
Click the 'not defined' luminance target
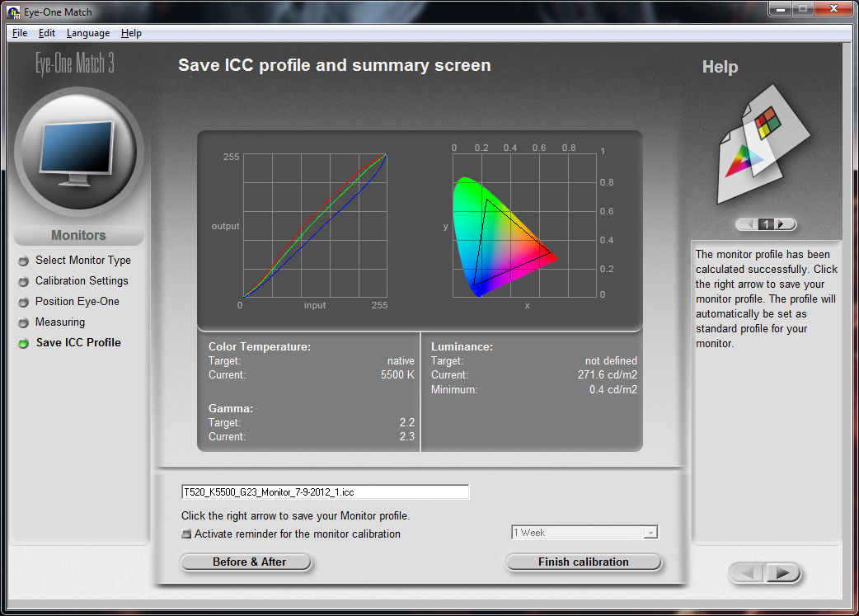pyautogui.click(x=611, y=360)
